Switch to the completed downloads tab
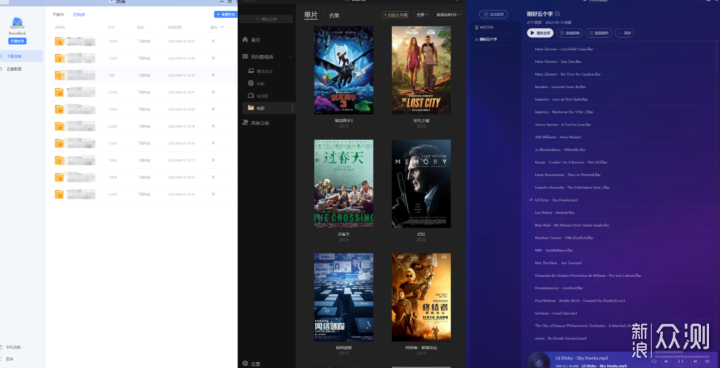This screenshot has height=368, width=720. click(x=79, y=15)
